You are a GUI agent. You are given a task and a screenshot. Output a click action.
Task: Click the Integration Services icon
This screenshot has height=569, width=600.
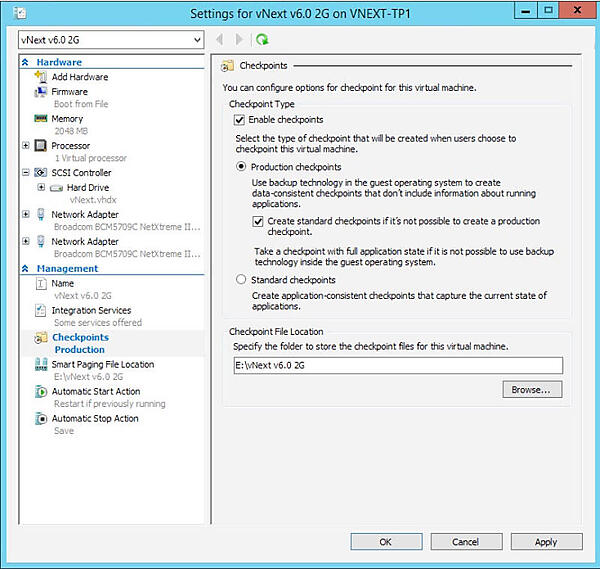coord(41,310)
